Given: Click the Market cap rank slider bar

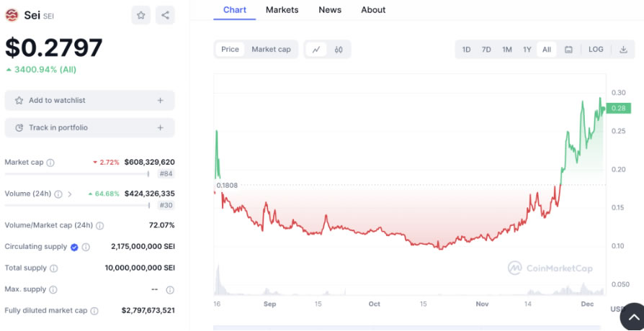Looking at the screenshot, I should (x=77, y=174).
